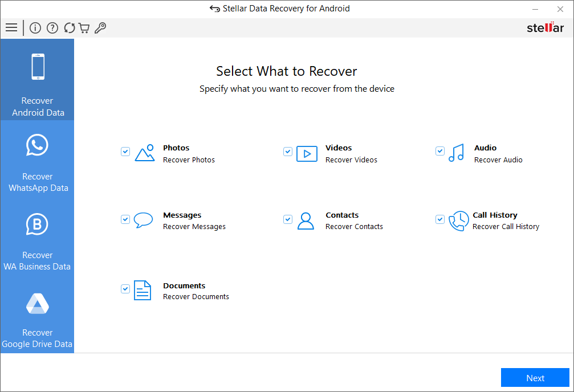Uncheck the Photos recovery checkbox
This screenshot has width=574, height=392.
coord(125,152)
